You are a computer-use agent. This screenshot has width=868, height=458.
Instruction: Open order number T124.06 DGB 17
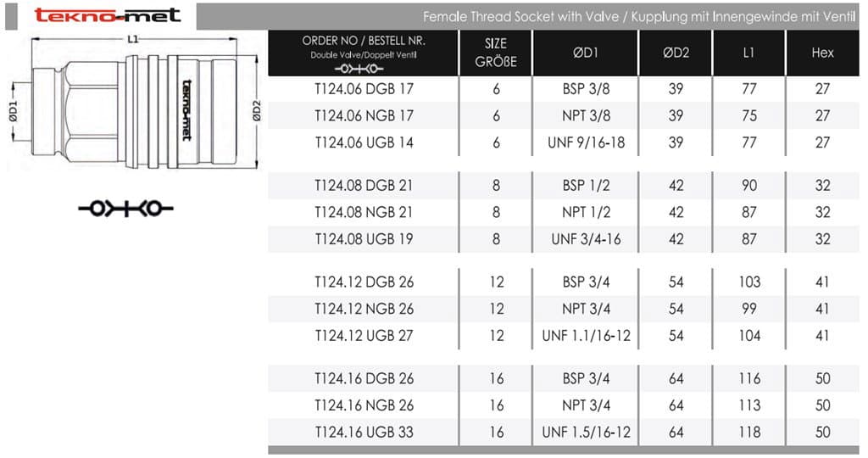[x=364, y=89]
